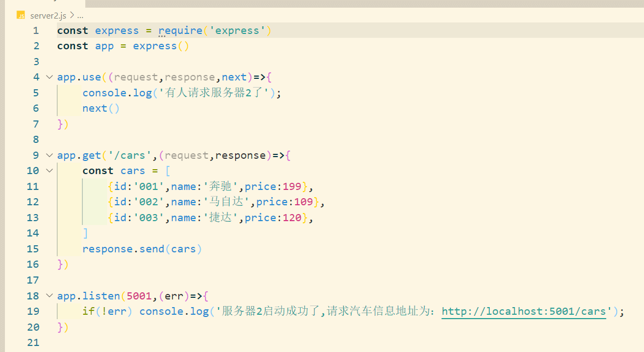This screenshot has width=644, height=352.
Task: Click line number 15 in the gutter
Action: (x=33, y=249)
